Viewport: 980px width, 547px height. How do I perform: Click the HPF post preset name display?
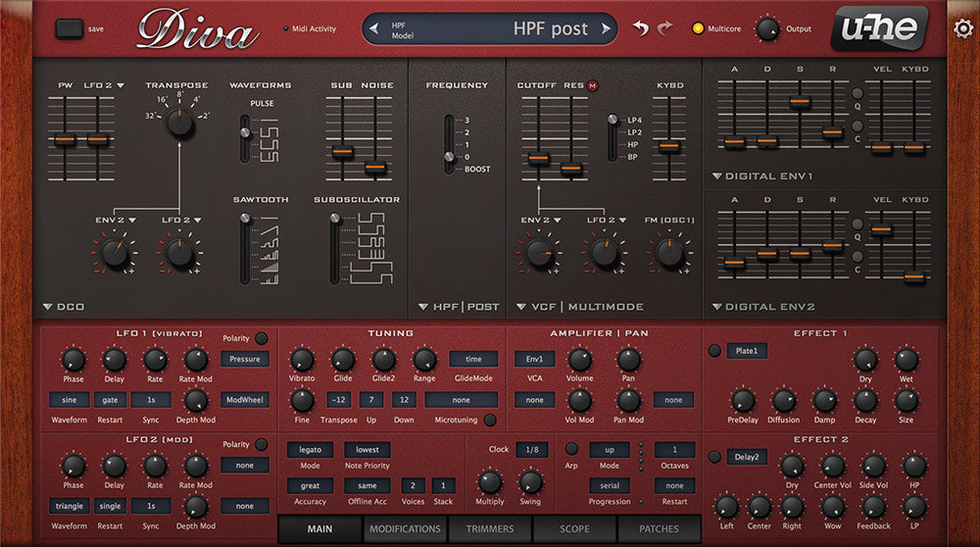pyautogui.click(x=490, y=28)
